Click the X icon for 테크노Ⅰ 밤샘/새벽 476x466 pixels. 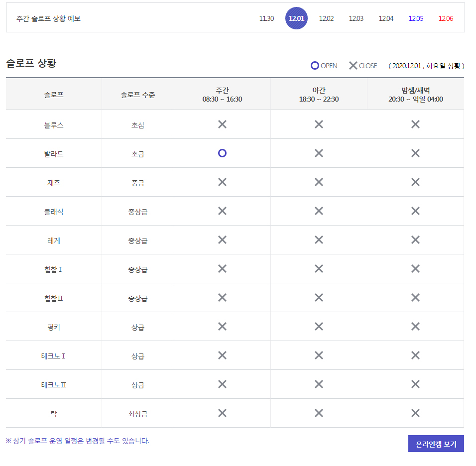pos(415,355)
